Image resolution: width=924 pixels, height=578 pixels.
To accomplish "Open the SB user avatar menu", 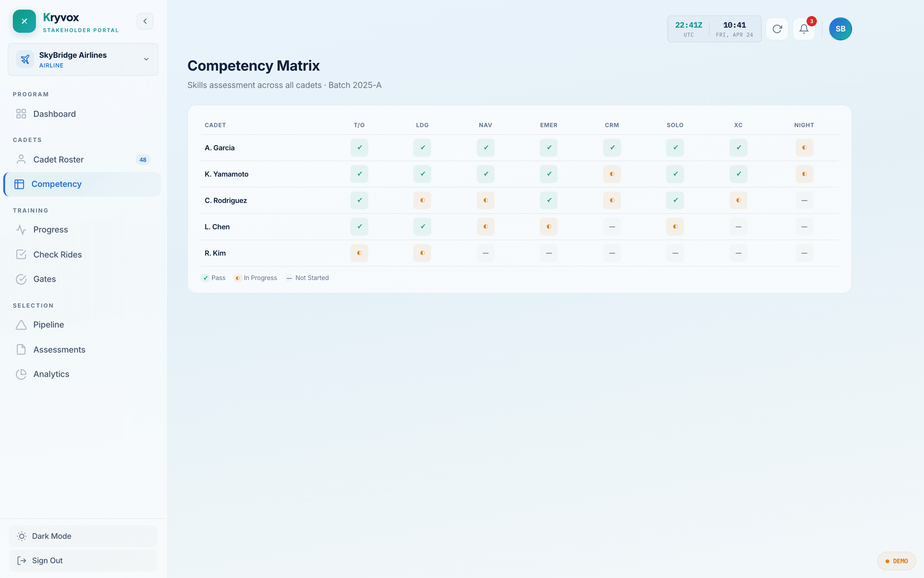I will [840, 29].
